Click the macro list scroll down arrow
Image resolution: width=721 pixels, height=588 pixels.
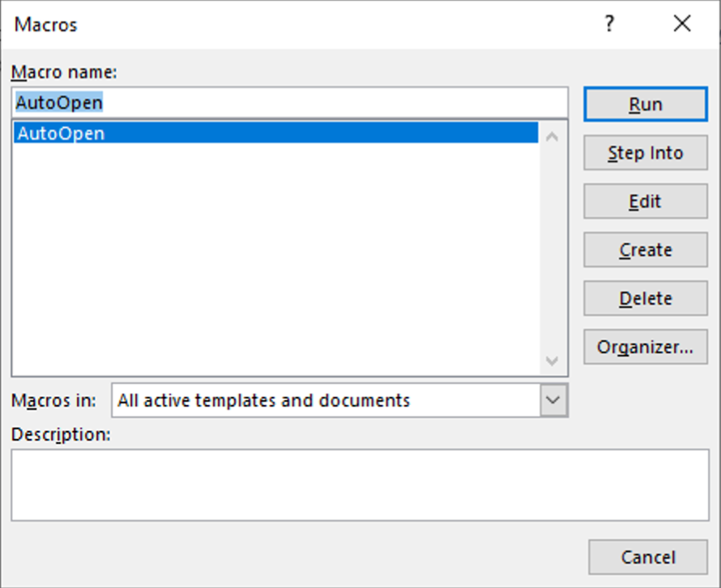(x=552, y=360)
